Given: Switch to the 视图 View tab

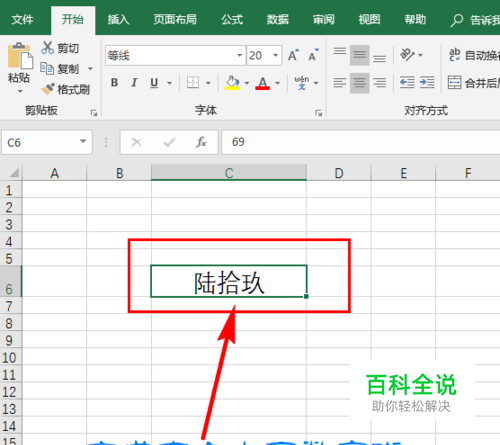Looking at the screenshot, I should (x=369, y=20).
